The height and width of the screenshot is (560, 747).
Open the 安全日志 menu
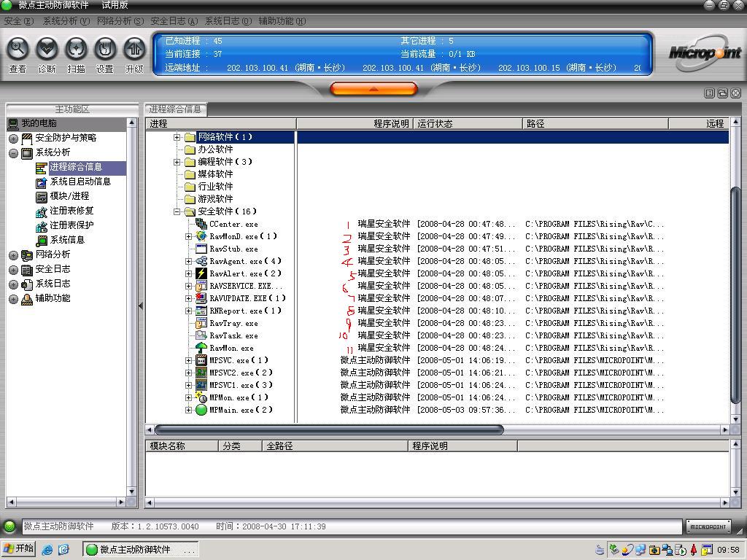[x=174, y=21]
